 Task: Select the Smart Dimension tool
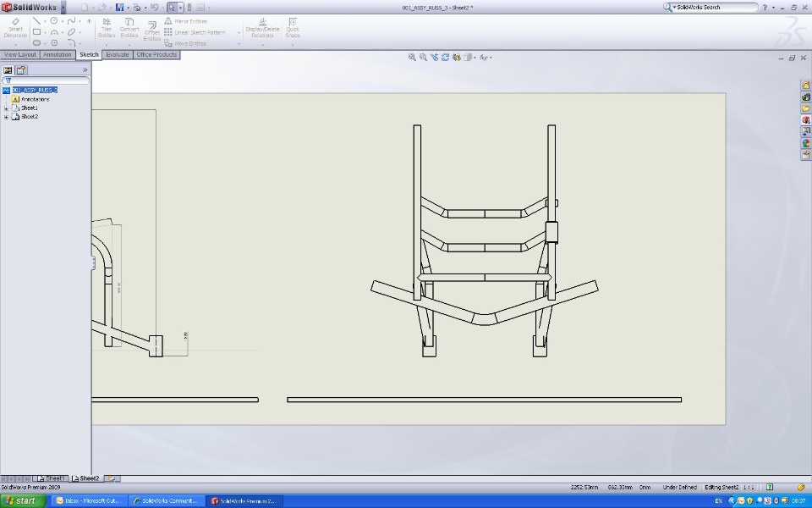15,28
